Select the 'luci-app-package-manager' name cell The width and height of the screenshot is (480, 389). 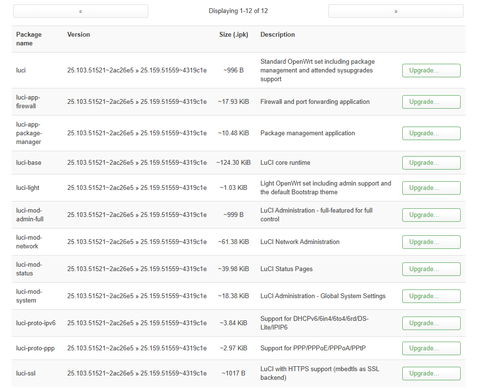pyautogui.click(x=29, y=133)
